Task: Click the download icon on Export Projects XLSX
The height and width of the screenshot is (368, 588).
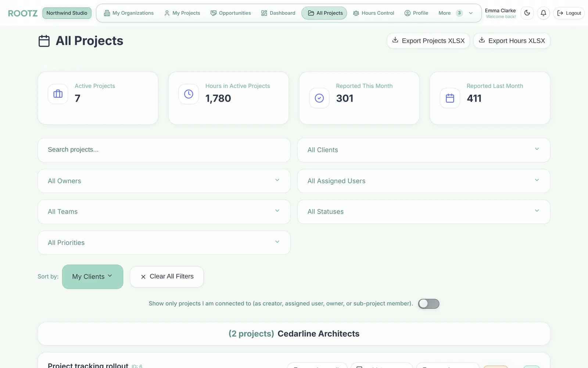Action: [x=395, y=40]
